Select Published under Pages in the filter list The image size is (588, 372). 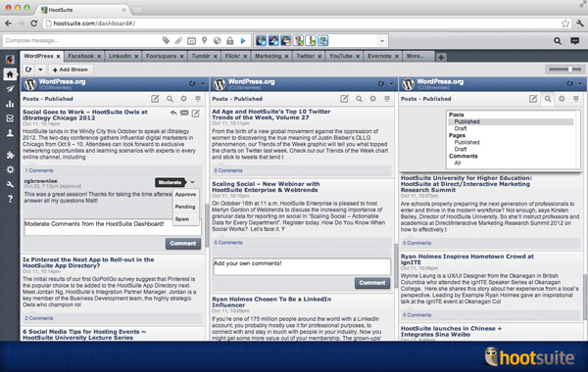pyautogui.click(x=466, y=142)
